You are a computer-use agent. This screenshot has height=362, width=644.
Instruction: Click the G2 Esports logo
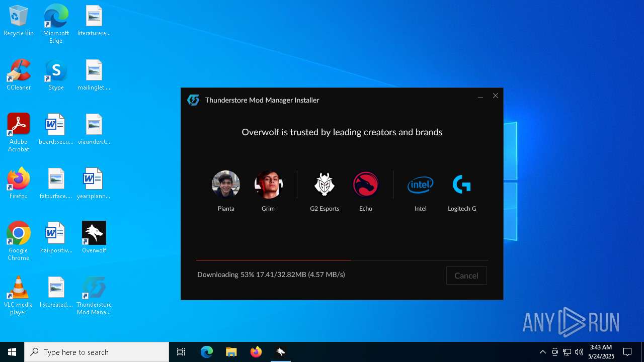[x=325, y=185]
